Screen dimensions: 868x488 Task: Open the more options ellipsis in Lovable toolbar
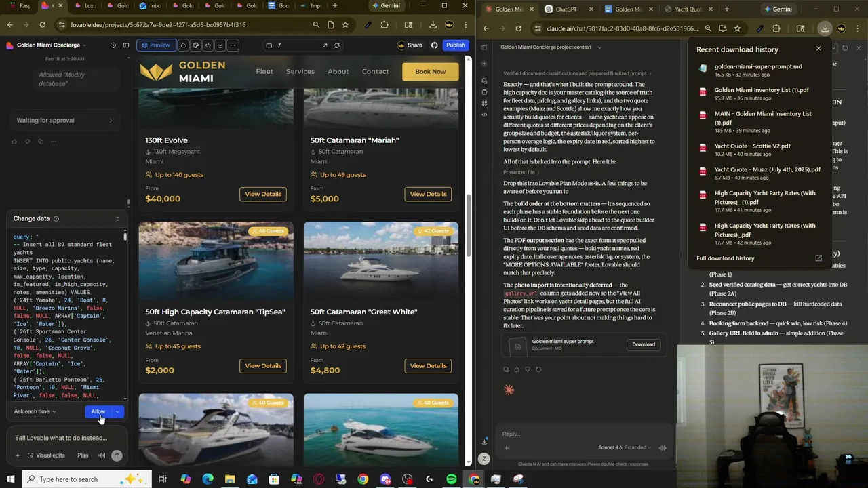point(233,45)
